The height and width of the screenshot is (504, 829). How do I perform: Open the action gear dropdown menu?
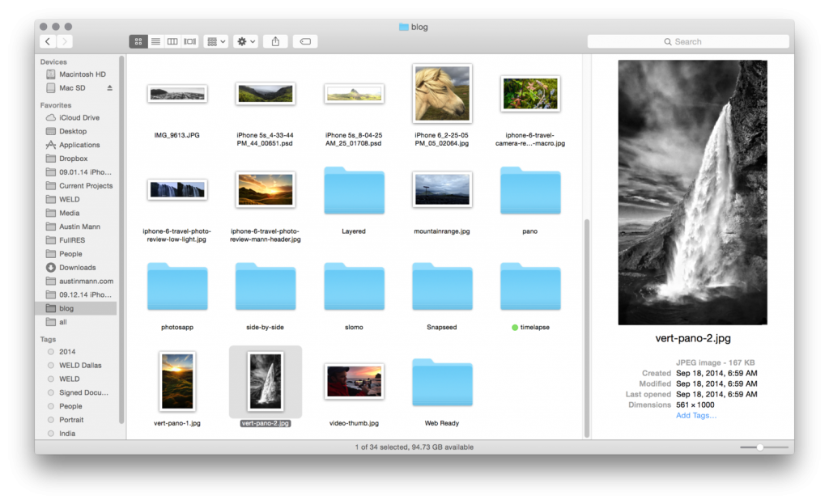[245, 41]
